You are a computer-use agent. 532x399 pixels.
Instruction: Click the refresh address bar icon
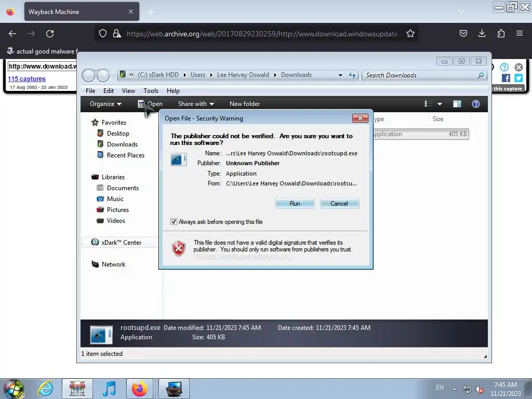click(352, 75)
